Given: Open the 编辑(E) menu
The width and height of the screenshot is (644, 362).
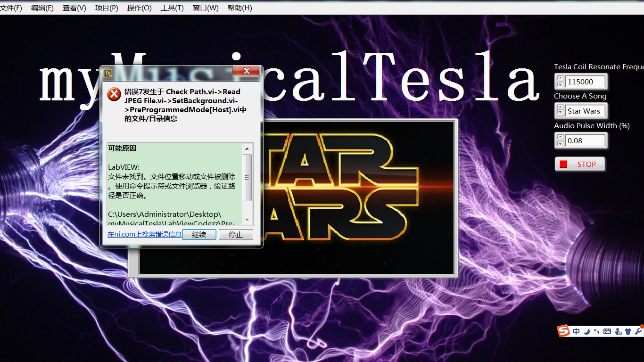Looking at the screenshot, I should pyautogui.click(x=42, y=8).
